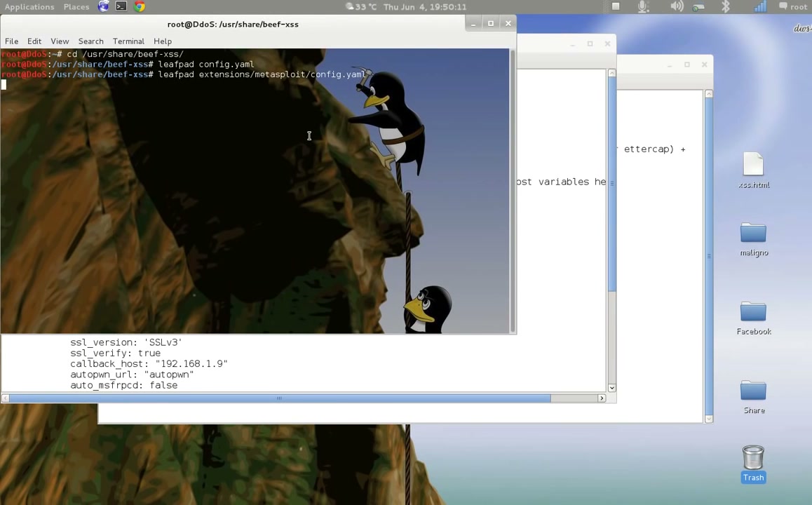Open the speaker volume icon

[x=677, y=6]
